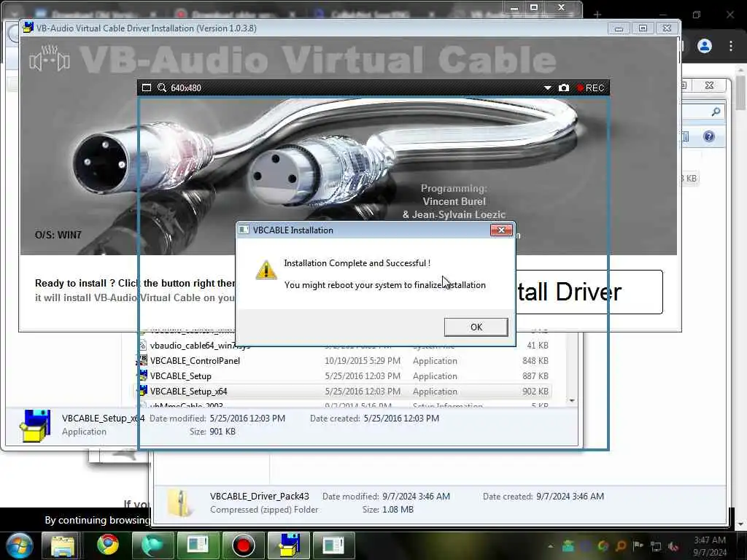Open the last window-panel icon in taskbar
This screenshot has height=560, width=747.
point(333,545)
